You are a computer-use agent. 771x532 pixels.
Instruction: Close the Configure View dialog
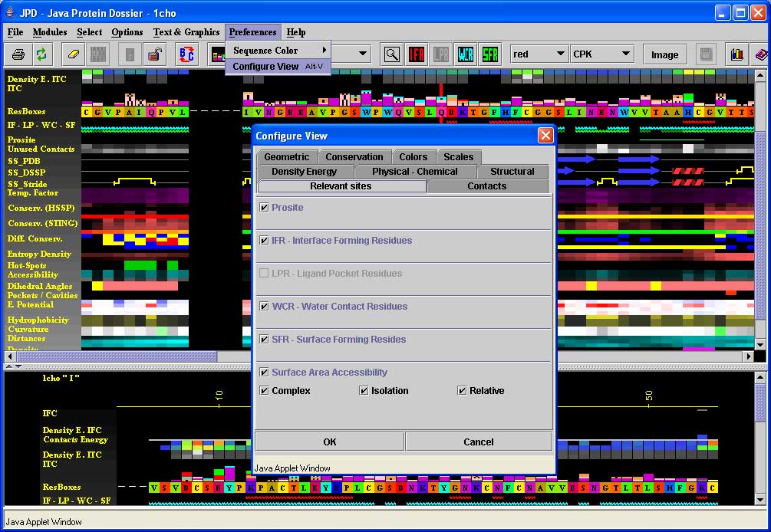[x=545, y=136]
